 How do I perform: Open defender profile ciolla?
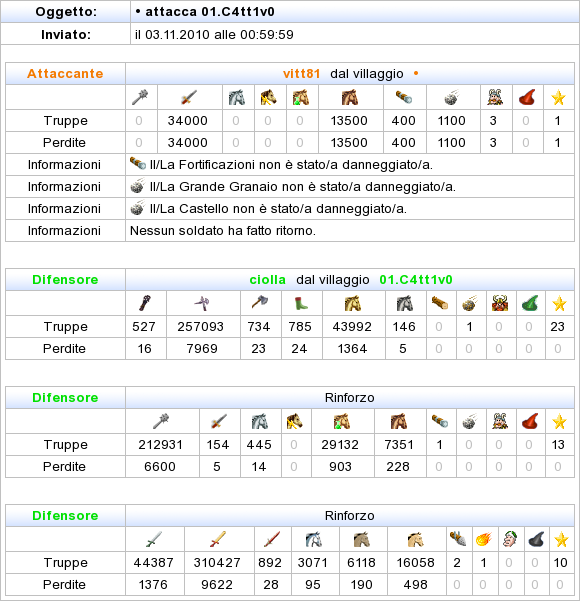pos(268,280)
